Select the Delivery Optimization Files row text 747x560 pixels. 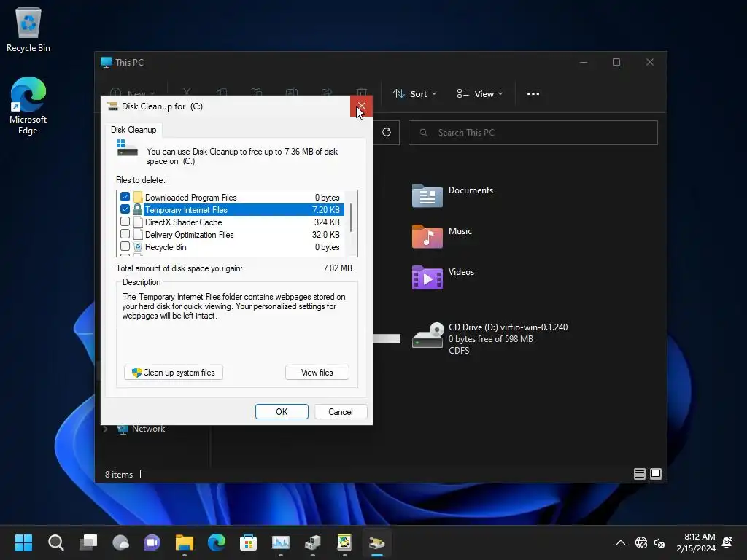(189, 235)
